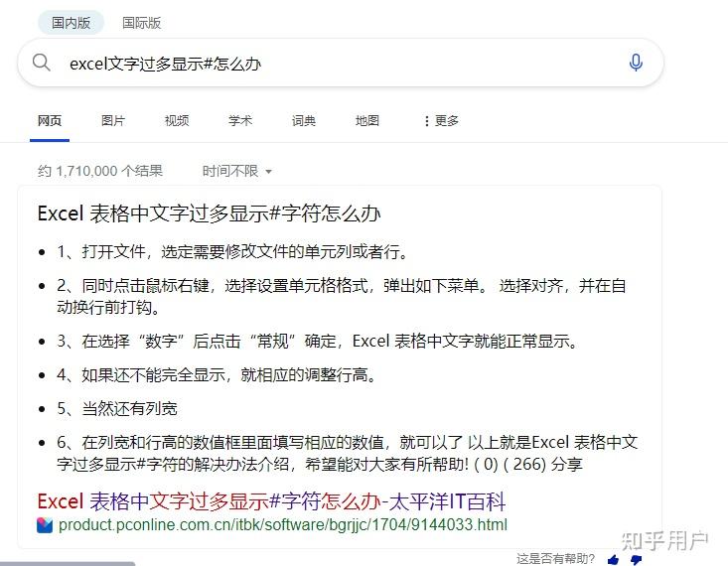Open the three-dot 更多 menu icon

427,121
